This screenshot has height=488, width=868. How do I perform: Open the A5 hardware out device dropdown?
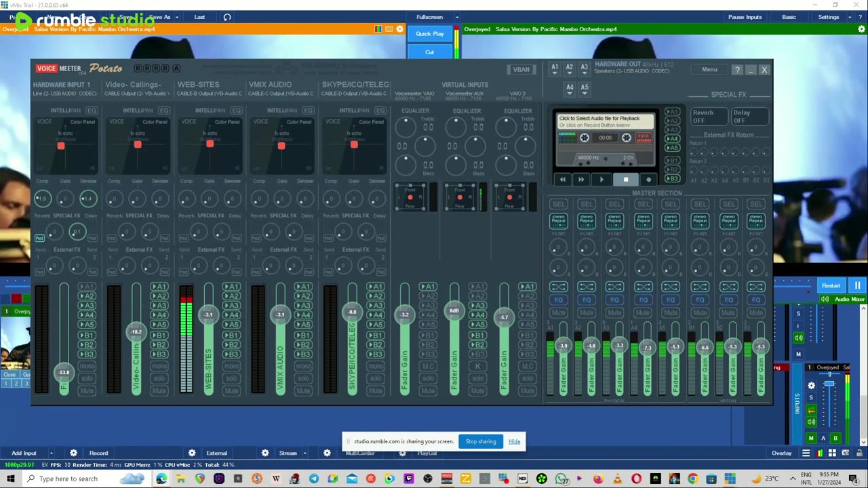(x=584, y=89)
